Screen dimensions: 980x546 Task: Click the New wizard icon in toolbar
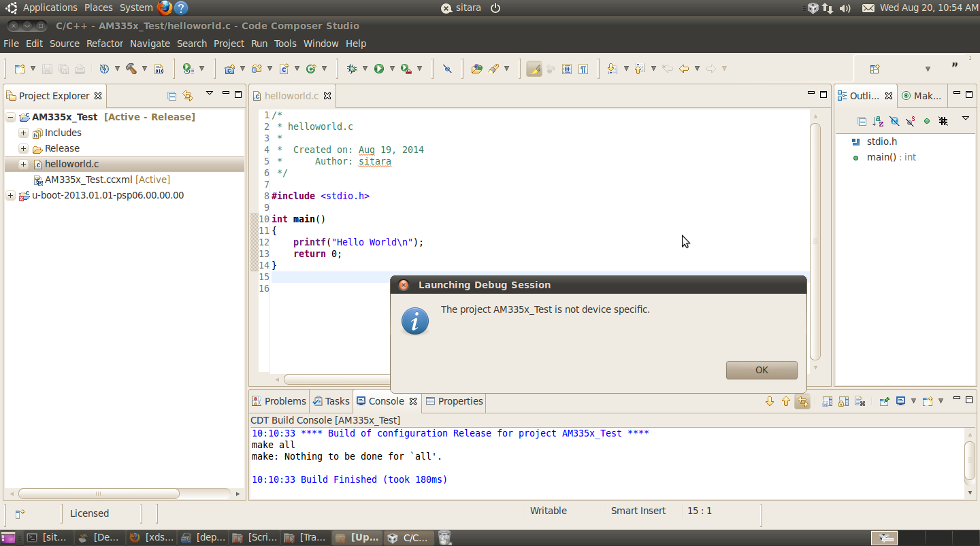point(20,69)
